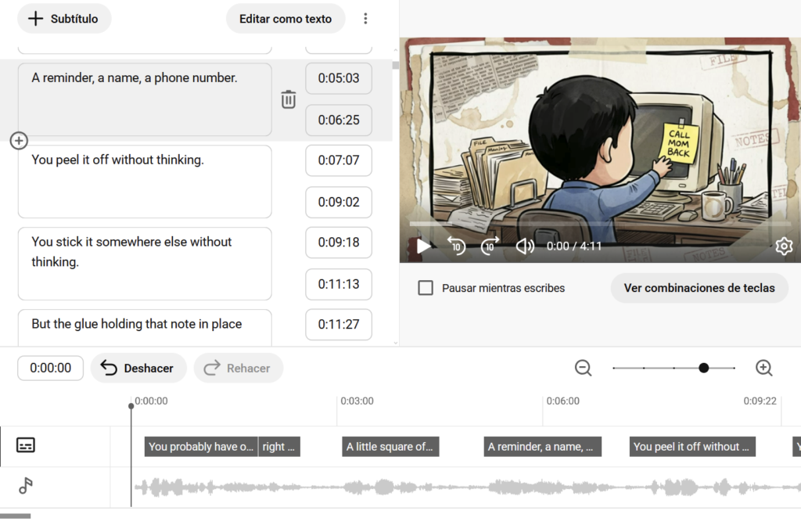Image resolution: width=801 pixels, height=532 pixels.
Task: Click the 0:06:00 timeline ruler mark
Action: [563, 401]
